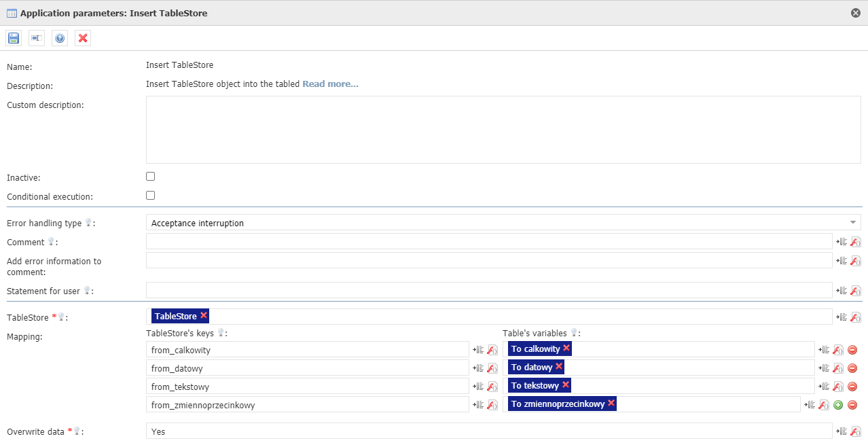This screenshot has height=447, width=868.
Task: Insert variable icon next to from_datowy
Action: (x=478, y=368)
